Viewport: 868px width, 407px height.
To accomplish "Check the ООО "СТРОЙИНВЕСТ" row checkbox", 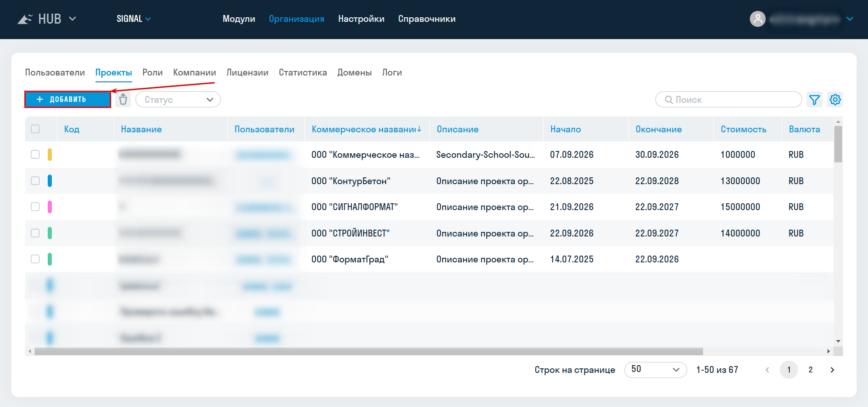I will (35, 233).
